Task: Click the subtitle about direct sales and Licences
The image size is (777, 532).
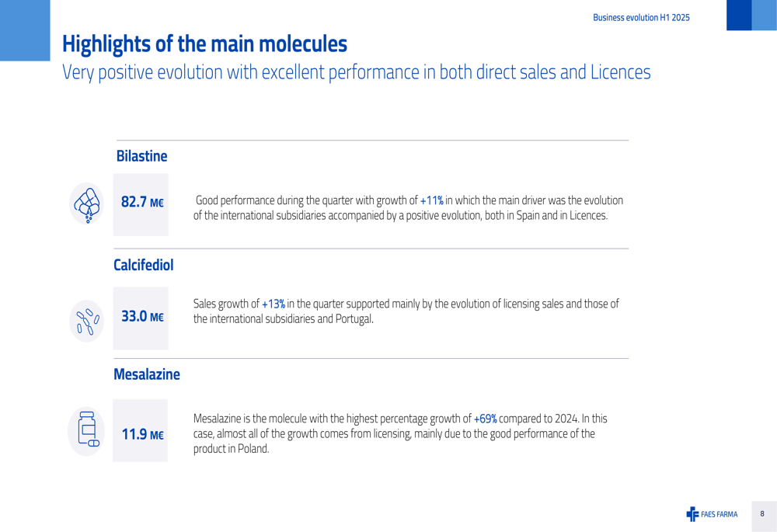Action: pyautogui.click(x=357, y=72)
